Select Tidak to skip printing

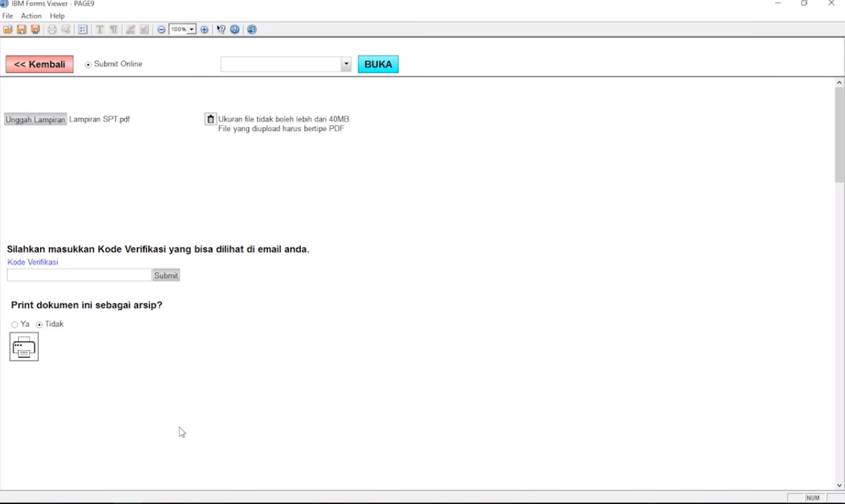coord(39,323)
